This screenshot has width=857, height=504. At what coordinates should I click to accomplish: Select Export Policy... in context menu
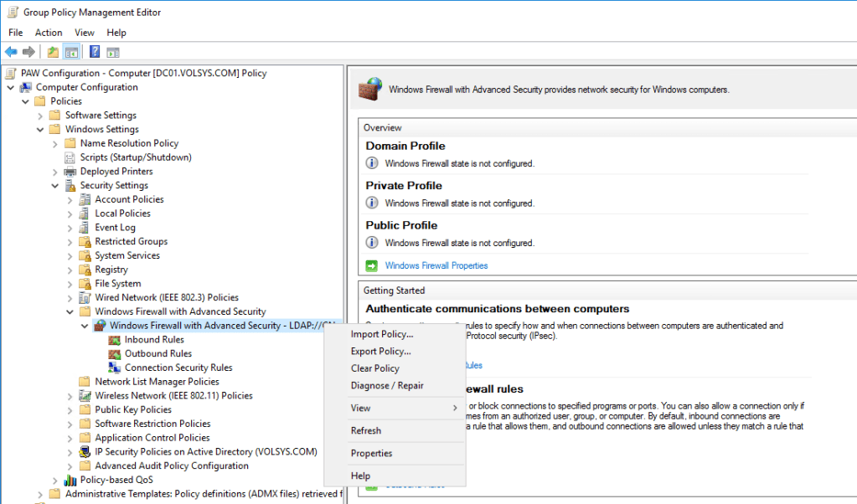(x=380, y=352)
